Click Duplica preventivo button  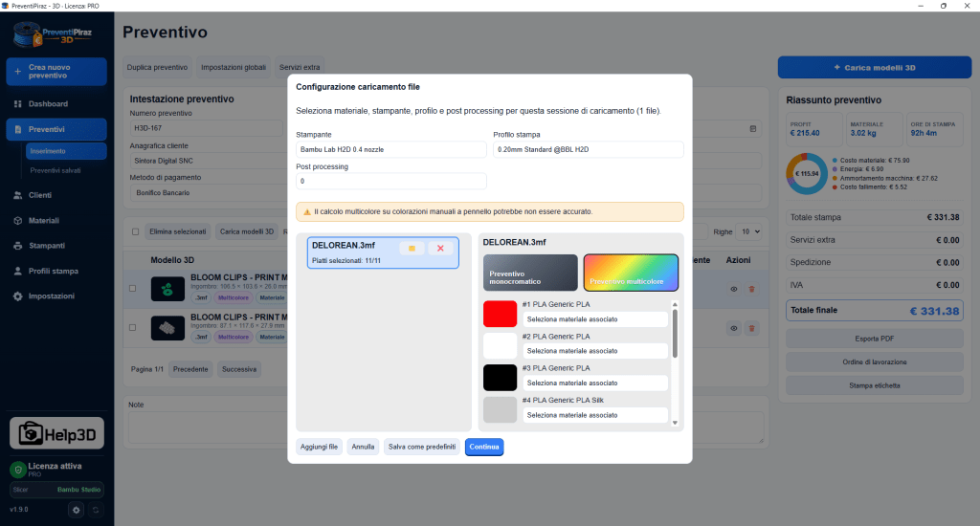[158, 68]
